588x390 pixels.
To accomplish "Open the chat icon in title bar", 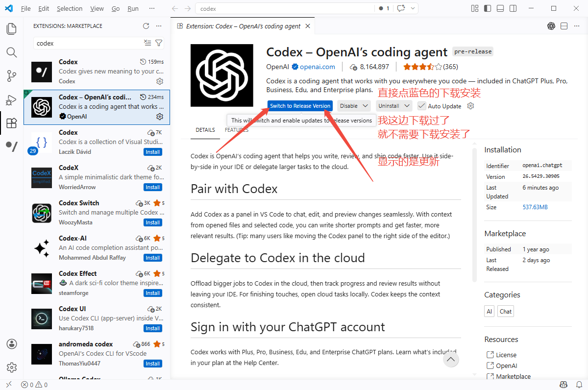I will (402, 8).
